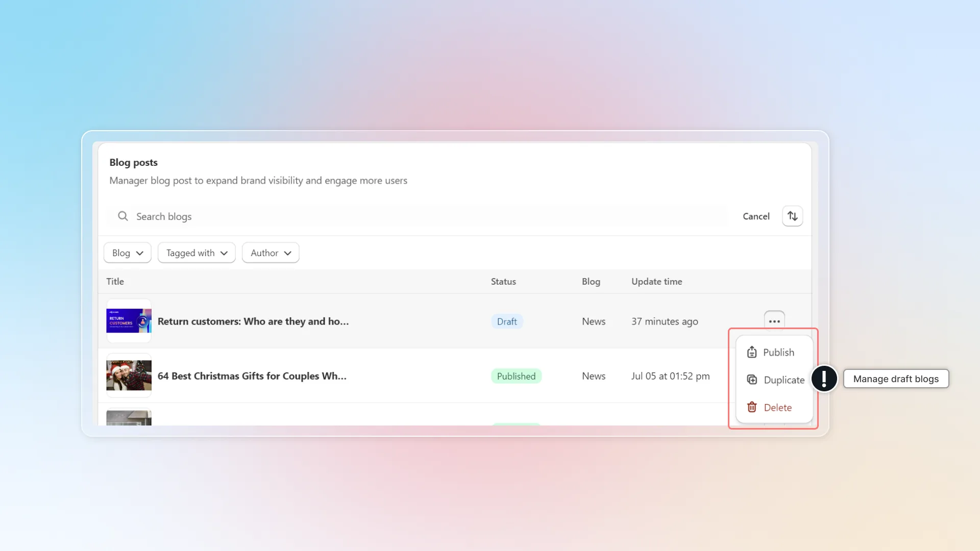
Task: Click the Blog column header
Action: pyautogui.click(x=591, y=282)
